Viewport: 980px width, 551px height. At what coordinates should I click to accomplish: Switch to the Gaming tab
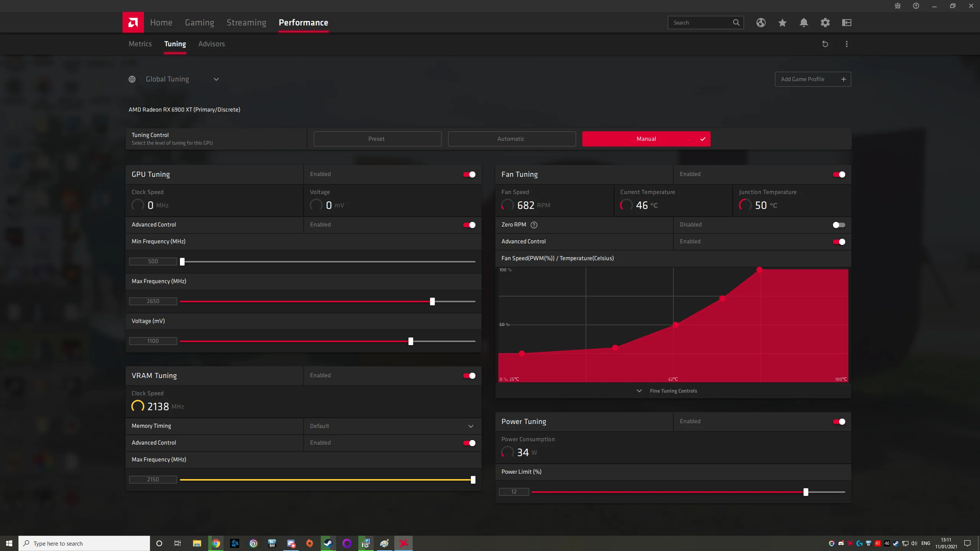(199, 23)
